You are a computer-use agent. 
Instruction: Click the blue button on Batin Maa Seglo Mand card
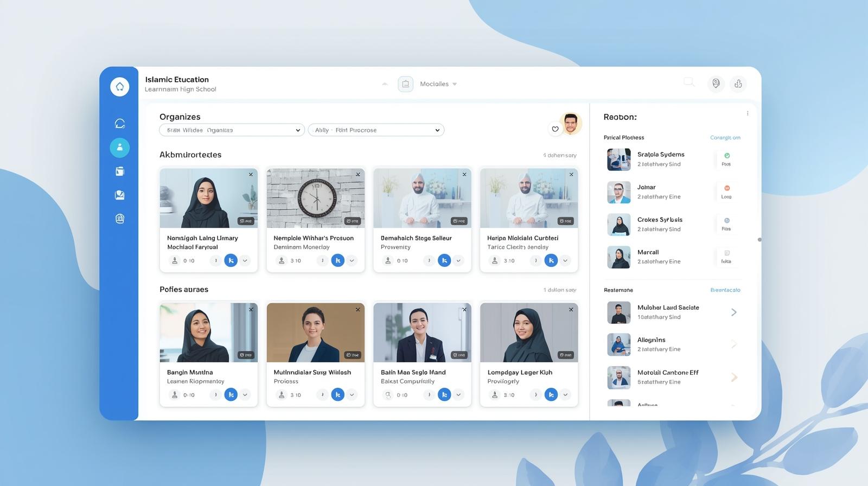(444, 395)
